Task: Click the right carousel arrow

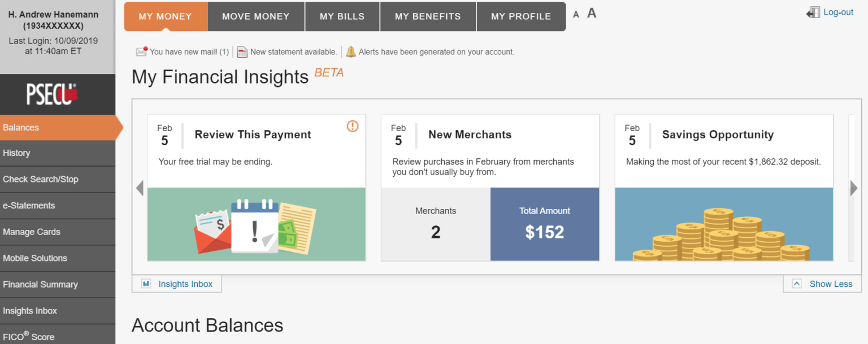Action: (x=854, y=188)
